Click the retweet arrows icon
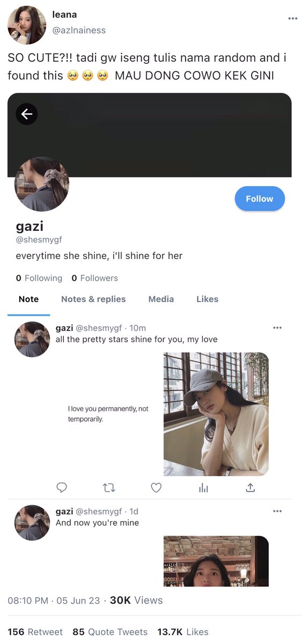Screen dimensions: 308x644 pyautogui.click(x=109, y=487)
